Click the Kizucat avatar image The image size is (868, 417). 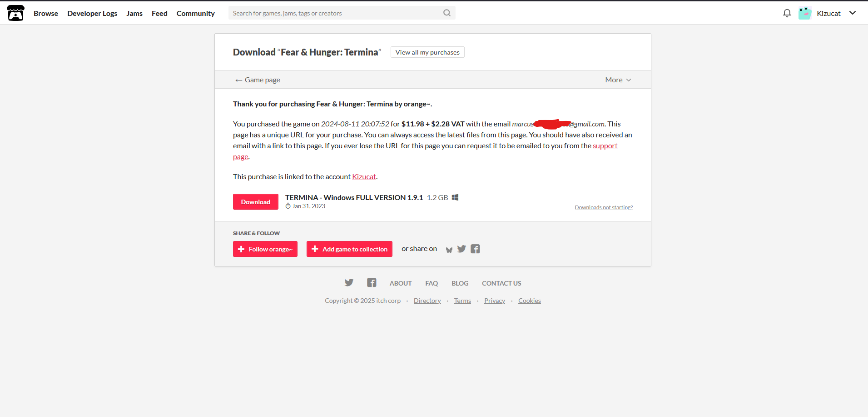point(805,13)
